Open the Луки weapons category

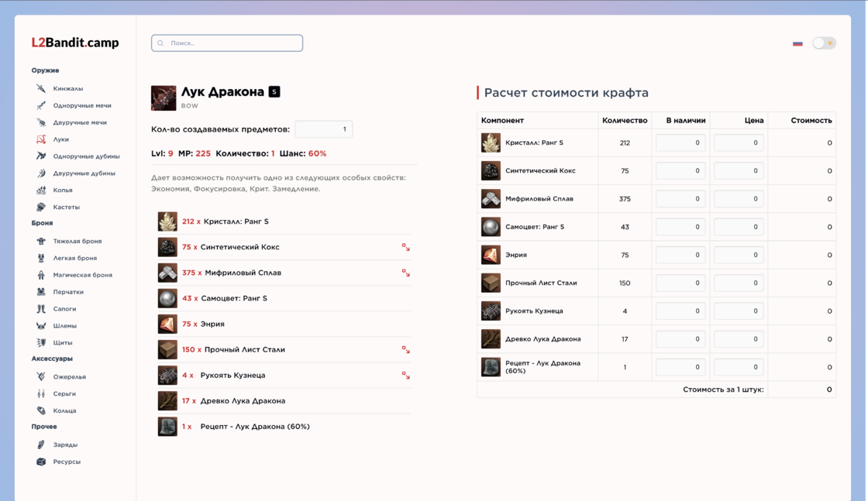60,139
